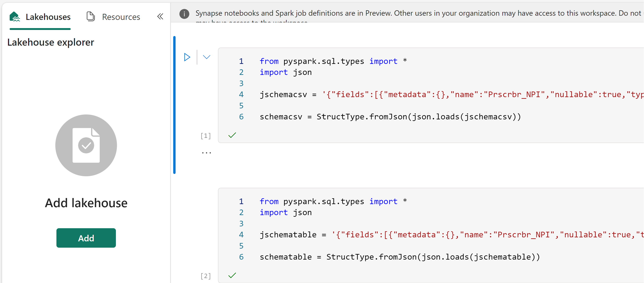Click 'import json' in the first cell

[286, 72]
